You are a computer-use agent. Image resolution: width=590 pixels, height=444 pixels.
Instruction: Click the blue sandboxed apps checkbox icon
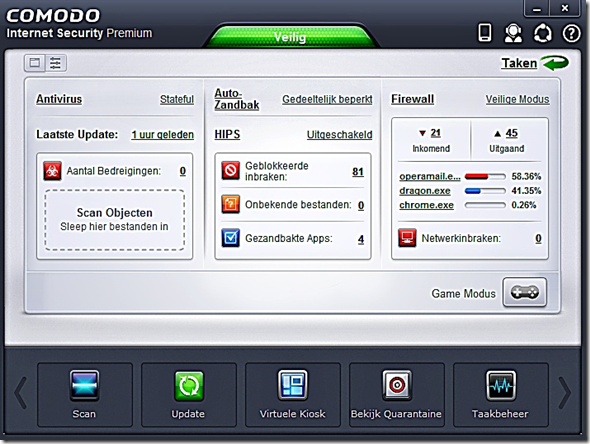(230, 238)
